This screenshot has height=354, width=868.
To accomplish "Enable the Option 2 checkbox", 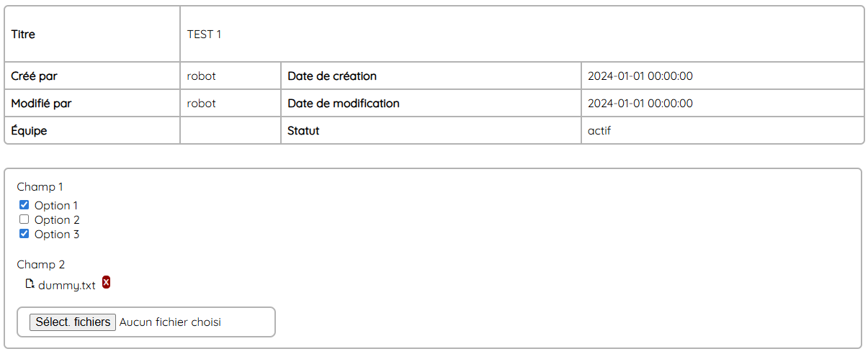I will point(24,219).
